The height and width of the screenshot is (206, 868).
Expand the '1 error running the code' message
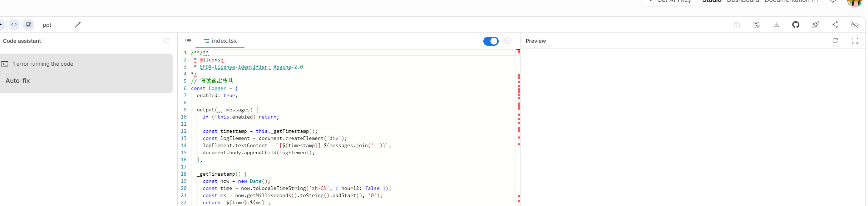(43, 64)
